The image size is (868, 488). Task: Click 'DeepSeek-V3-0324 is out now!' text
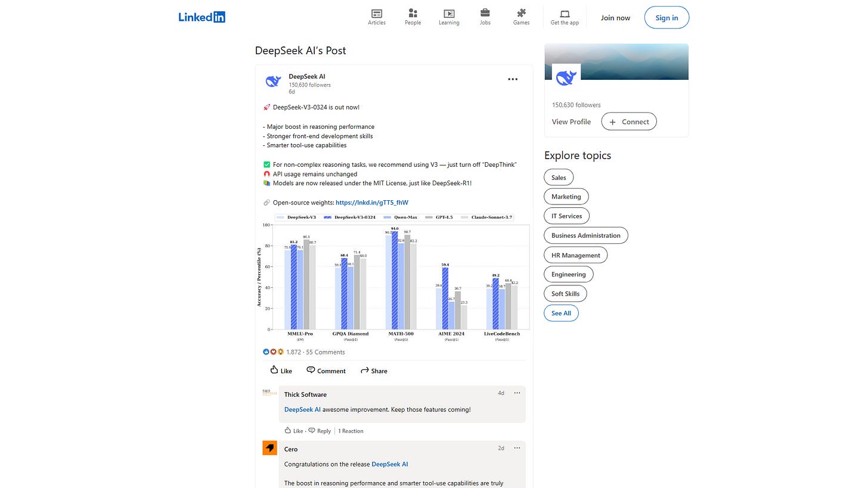316,107
